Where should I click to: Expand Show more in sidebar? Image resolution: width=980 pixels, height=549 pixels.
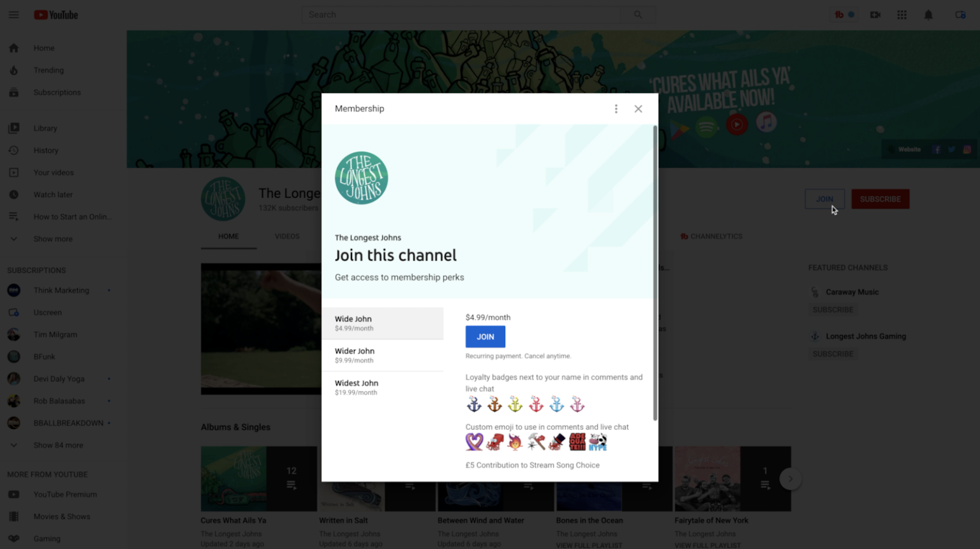(53, 239)
